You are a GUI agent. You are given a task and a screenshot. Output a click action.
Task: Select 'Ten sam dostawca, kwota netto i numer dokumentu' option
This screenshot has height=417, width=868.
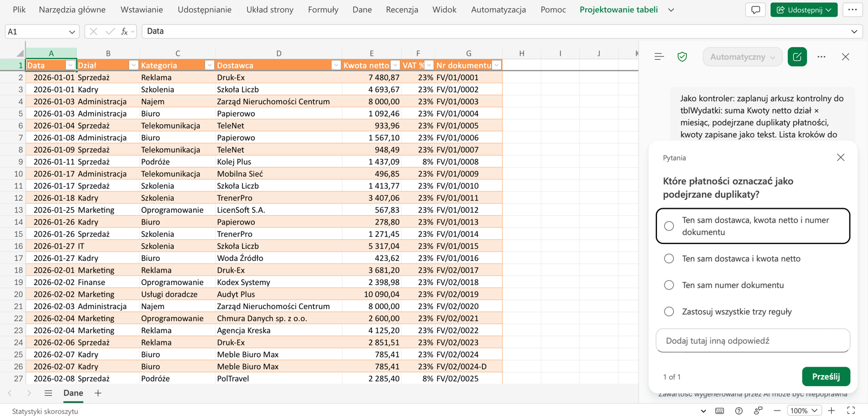pos(752,226)
